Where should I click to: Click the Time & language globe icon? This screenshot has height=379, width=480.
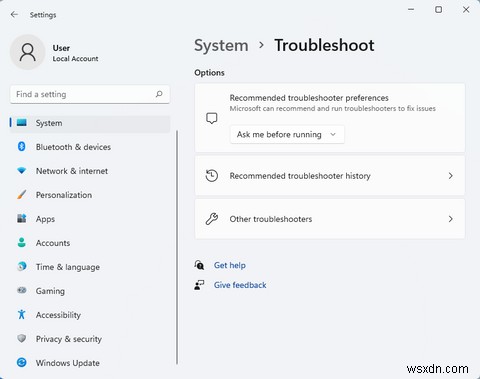[22, 267]
